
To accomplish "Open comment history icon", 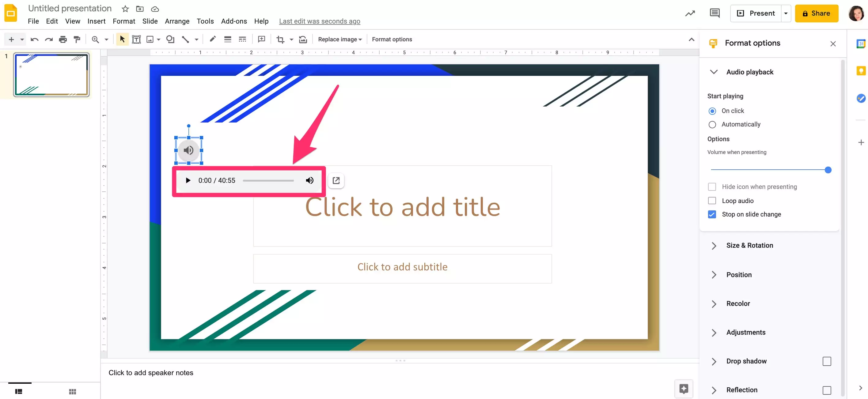I will 714,13.
